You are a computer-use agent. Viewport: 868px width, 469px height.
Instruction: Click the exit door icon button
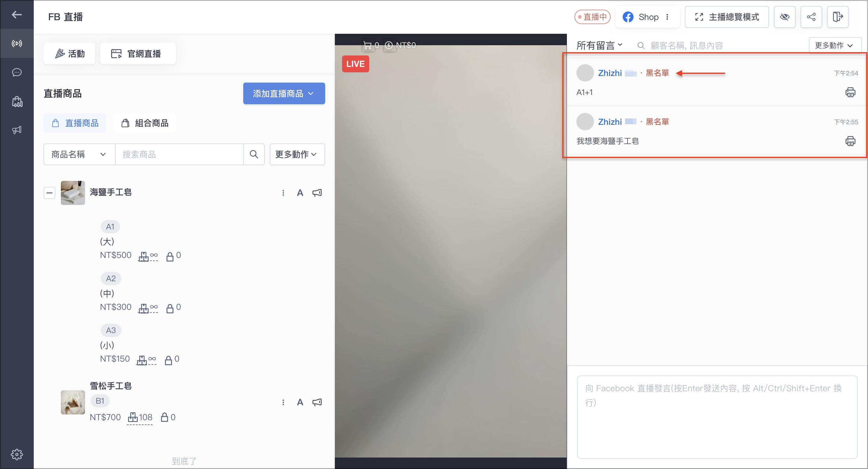[x=838, y=17]
